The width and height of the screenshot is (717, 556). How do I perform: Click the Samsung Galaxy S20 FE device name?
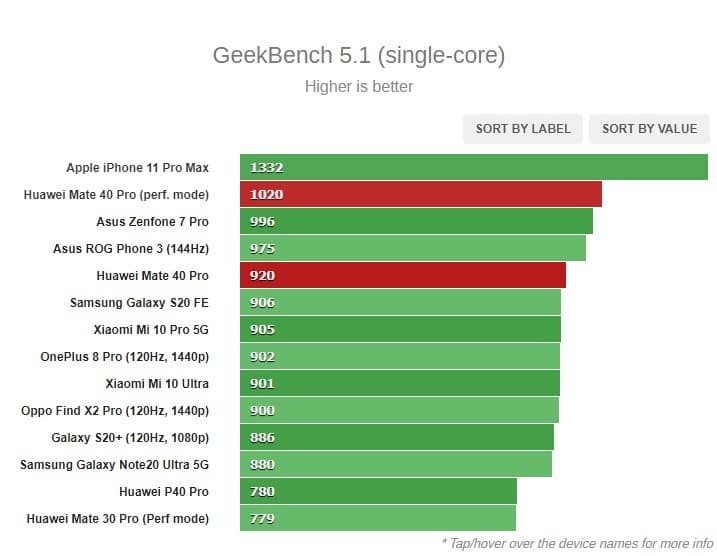coord(139,303)
